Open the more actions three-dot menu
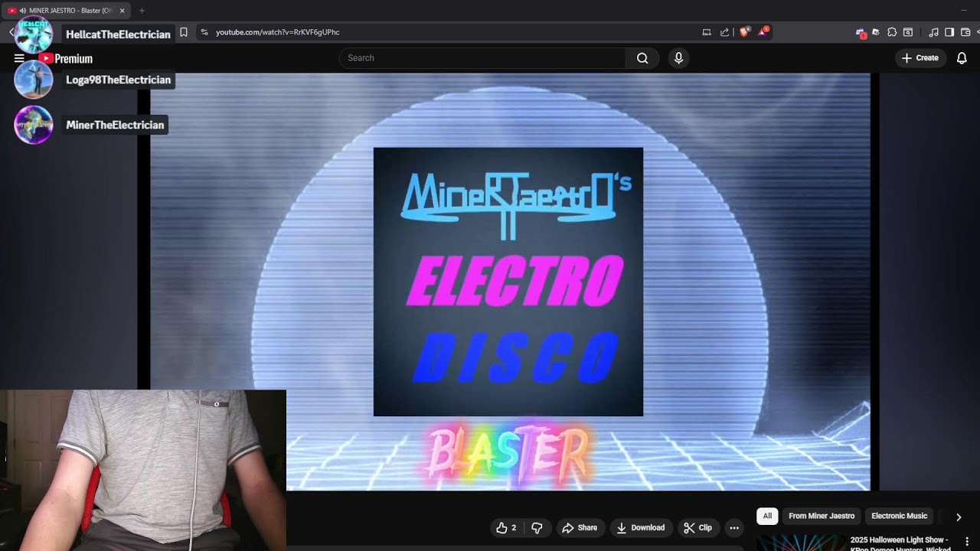980x551 pixels. tap(734, 528)
